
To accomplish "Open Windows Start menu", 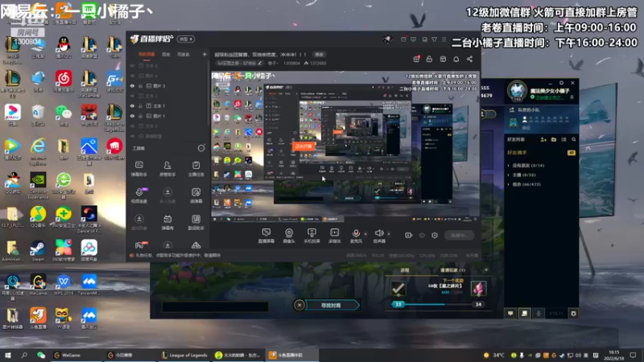I will tap(8, 355).
